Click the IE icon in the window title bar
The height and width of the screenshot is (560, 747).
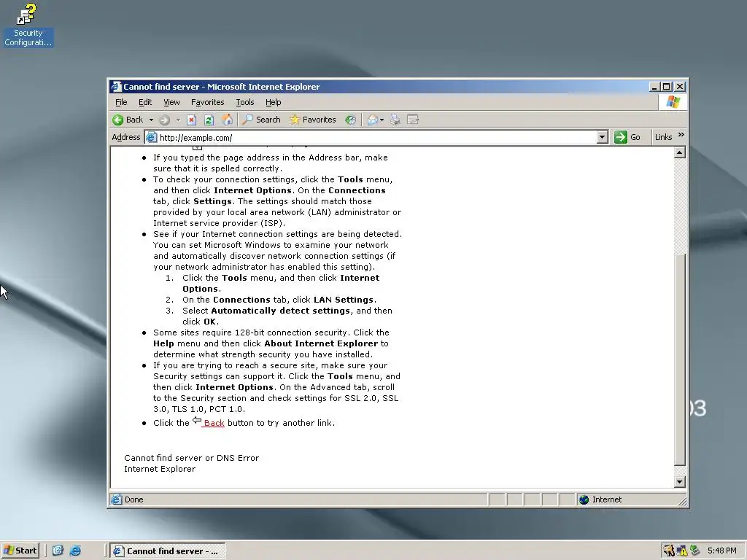click(116, 87)
